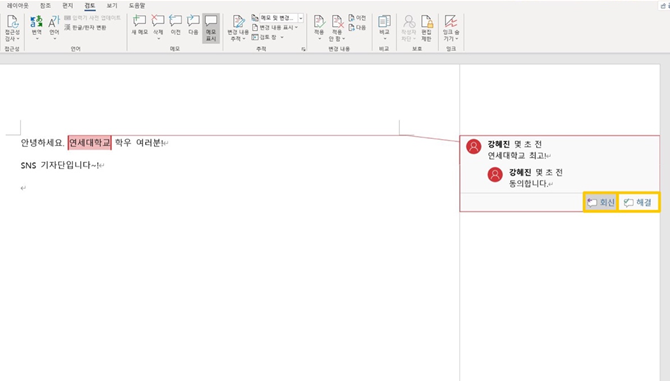The height and width of the screenshot is (381, 670).
Task: Reply to the comment with 회신
Action: pyautogui.click(x=600, y=202)
